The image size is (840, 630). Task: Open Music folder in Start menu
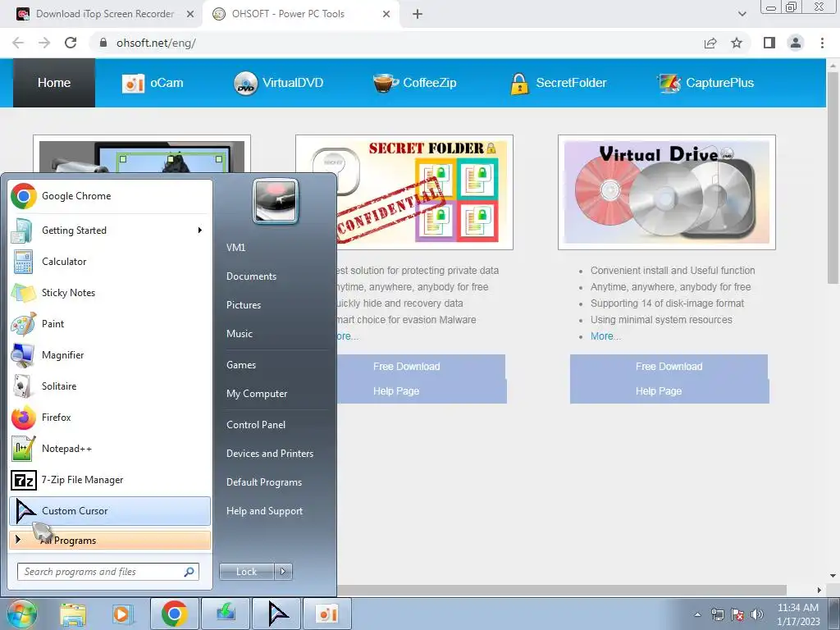coord(239,334)
